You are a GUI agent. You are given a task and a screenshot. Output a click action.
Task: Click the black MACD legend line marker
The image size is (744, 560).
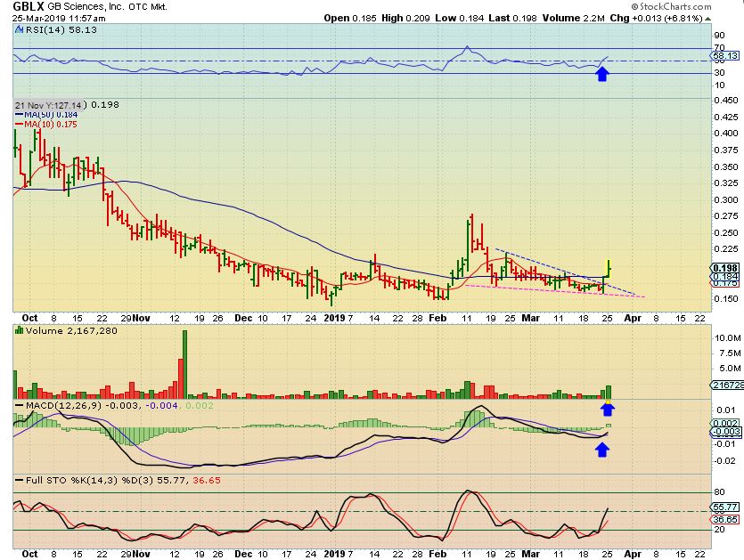click(x=20, y=406)
